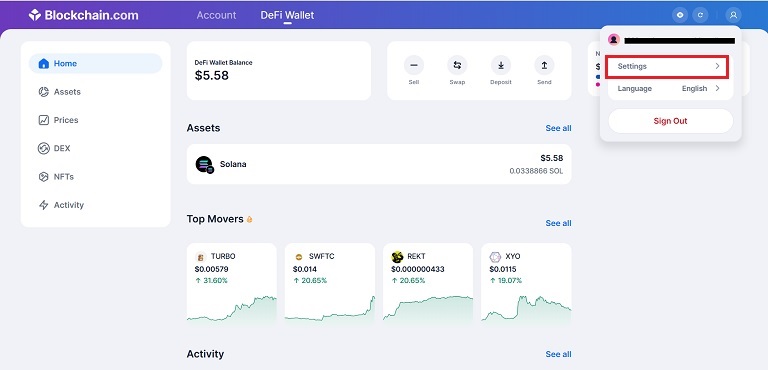768x370 pixels.
Task: See all in the bottom Activity section
Action: (x=558, y=354)
